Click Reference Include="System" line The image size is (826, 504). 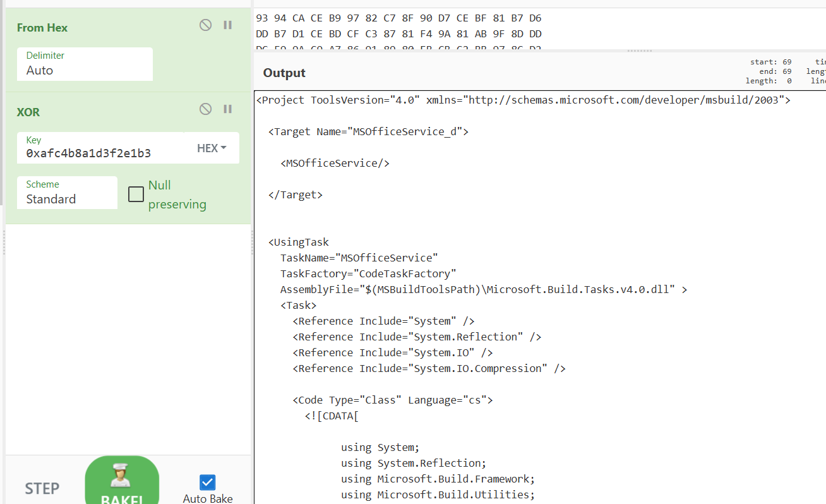(x=383, y=321)
